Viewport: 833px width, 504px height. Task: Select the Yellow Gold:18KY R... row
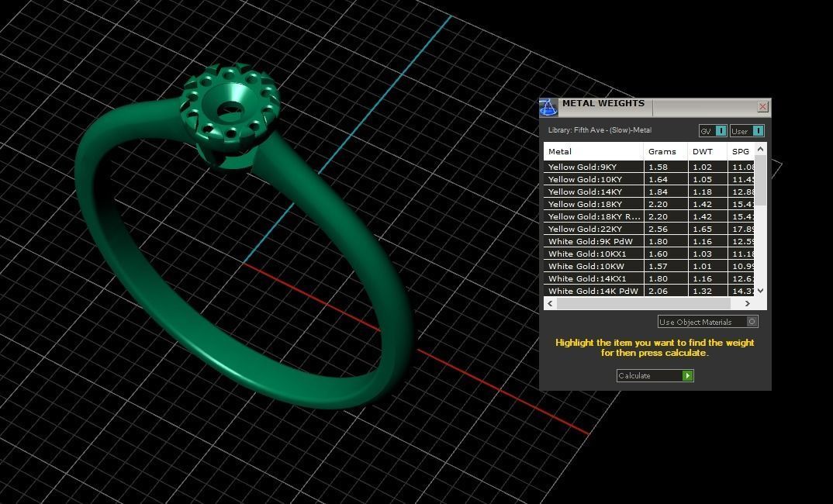(648, 216)
